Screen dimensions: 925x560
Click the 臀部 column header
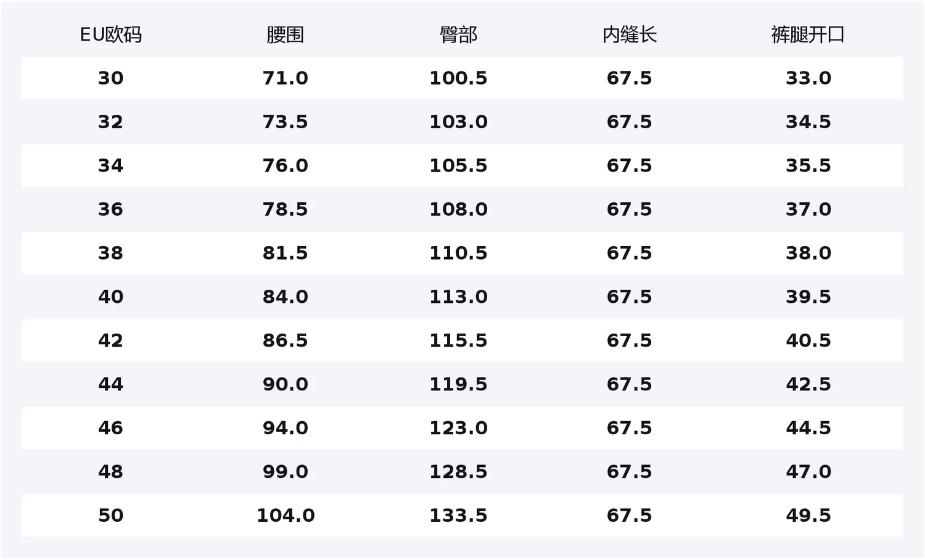pyautogui.click(x=458, y=35)
